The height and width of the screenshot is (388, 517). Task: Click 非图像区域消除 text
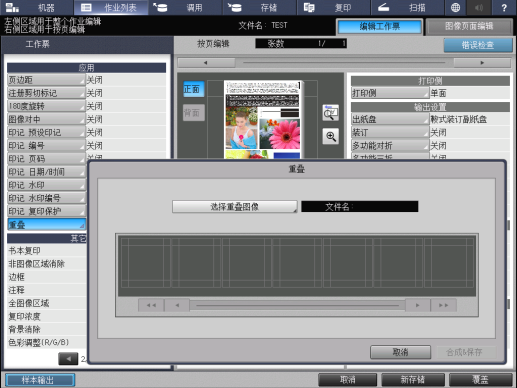coord(36,264)
